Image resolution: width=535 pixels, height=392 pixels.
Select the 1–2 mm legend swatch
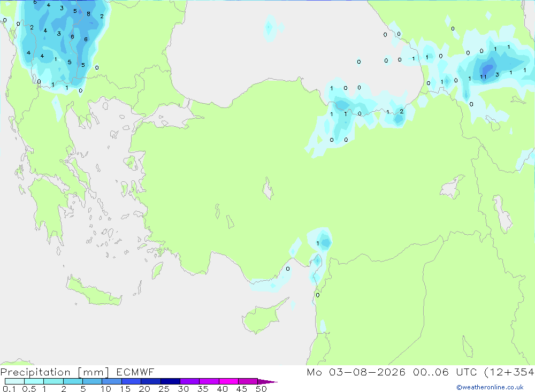[x=53, y=381]
